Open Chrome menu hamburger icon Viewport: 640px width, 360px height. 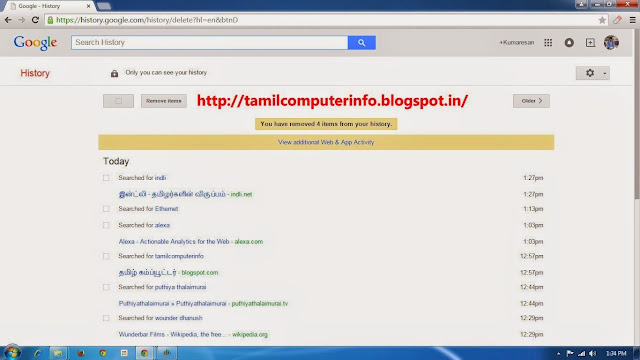coord(632,20)
